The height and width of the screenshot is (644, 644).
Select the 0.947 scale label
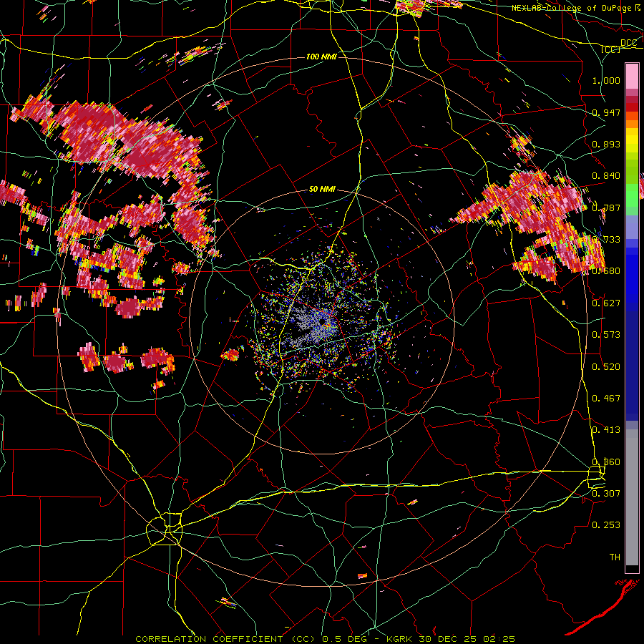(x=606, y=112)
